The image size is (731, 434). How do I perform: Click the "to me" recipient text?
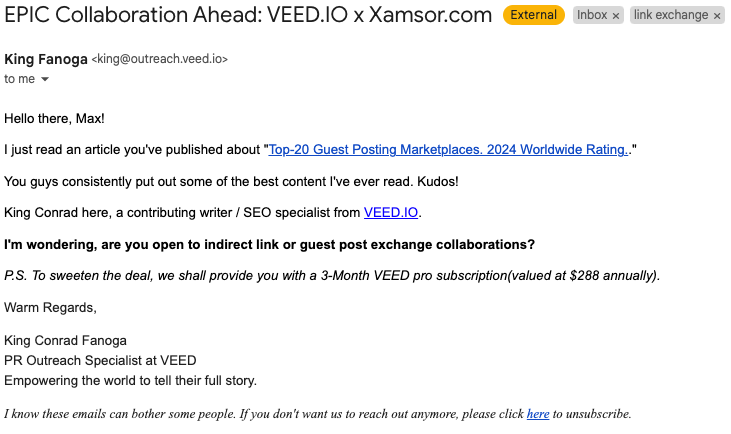(x=19, y=79)
